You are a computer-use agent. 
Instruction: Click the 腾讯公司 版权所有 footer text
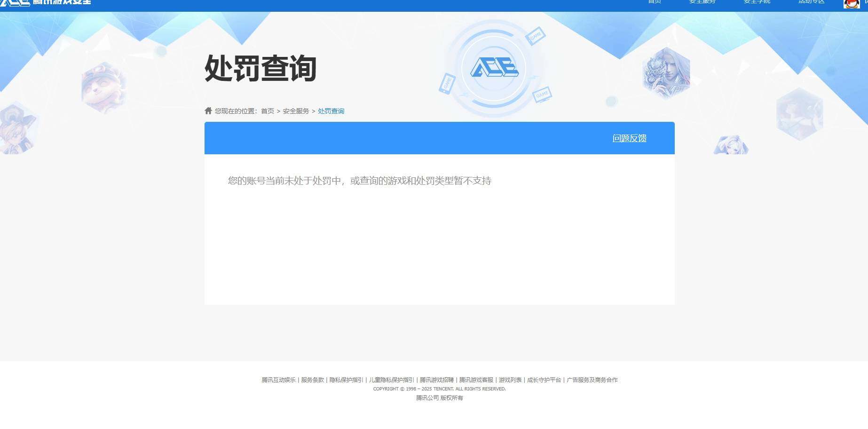(x=440, y=398)
